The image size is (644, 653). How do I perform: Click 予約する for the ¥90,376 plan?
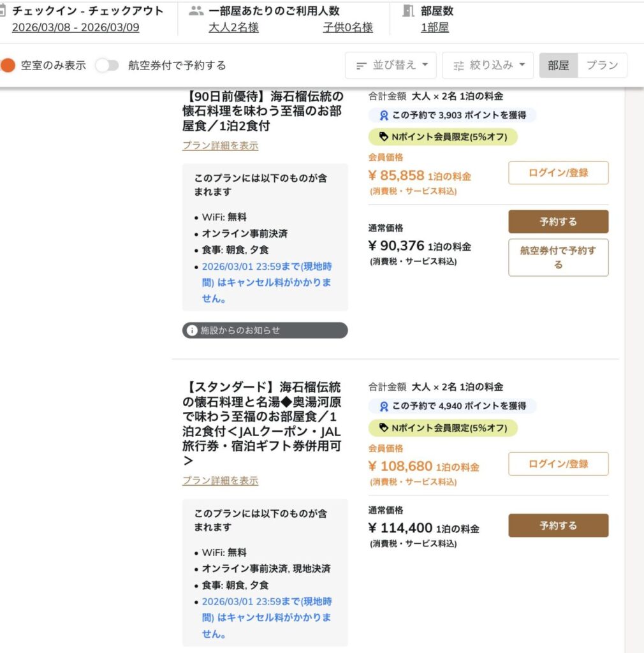tap(558, 221)
